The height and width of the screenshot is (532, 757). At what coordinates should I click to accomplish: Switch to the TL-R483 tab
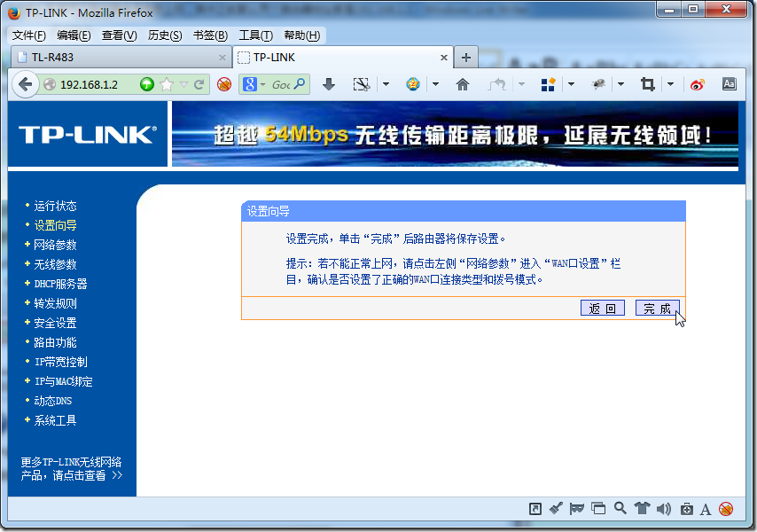point(121,58)
